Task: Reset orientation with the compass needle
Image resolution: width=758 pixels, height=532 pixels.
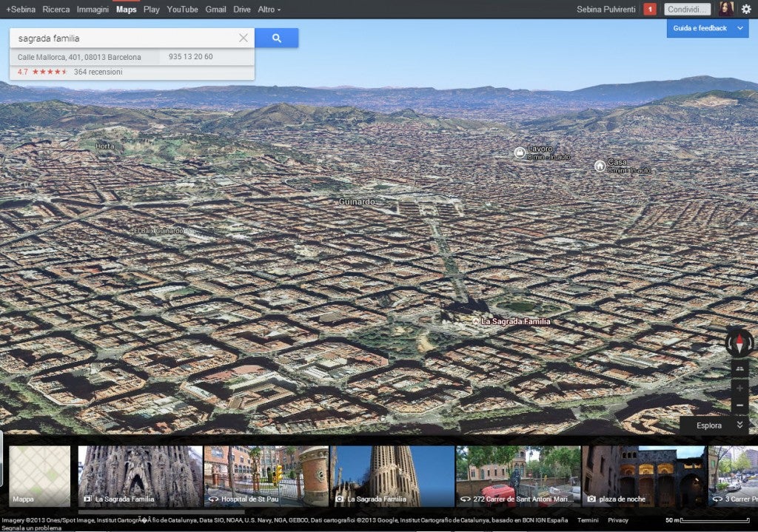Action: (x=739, y=343)
